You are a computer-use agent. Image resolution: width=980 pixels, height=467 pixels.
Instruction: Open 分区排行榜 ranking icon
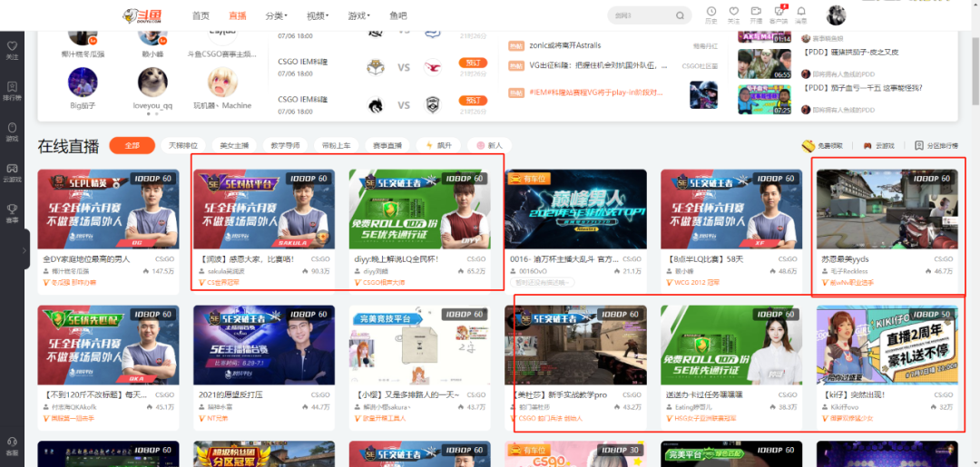point(918,145)
